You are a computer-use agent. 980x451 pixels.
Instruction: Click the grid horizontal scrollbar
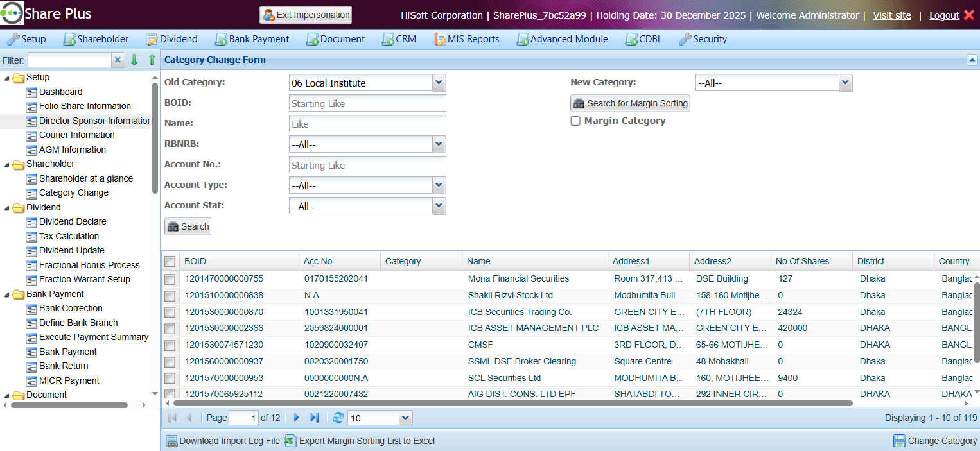[x=512, y=404]
